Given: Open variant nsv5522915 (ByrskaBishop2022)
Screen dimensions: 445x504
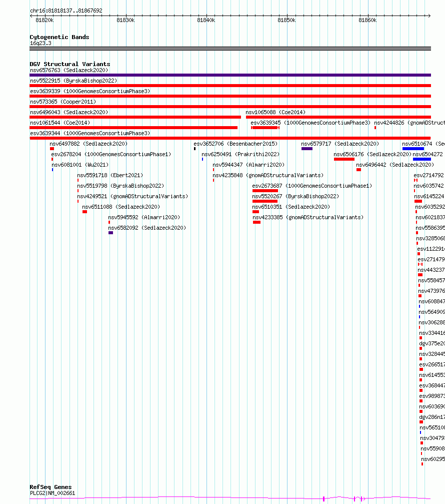Looking at the screenshot, I should [73, 81].
